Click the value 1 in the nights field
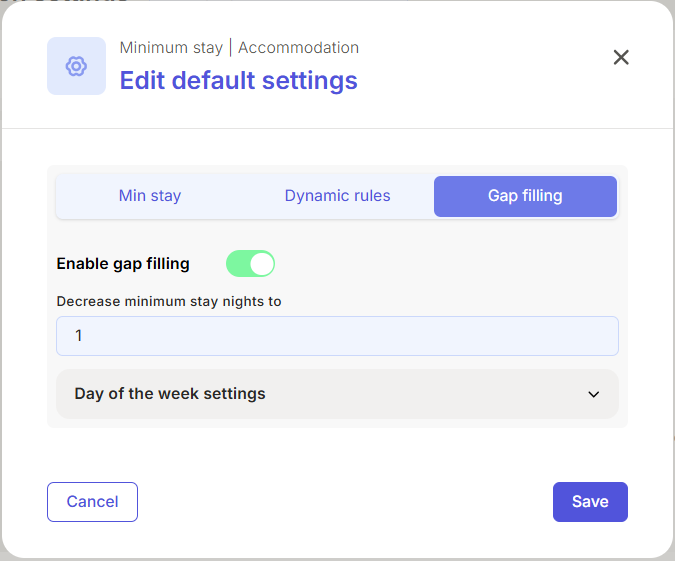The width and height of the screenshot is (675, 561). (x=78, y=336)
